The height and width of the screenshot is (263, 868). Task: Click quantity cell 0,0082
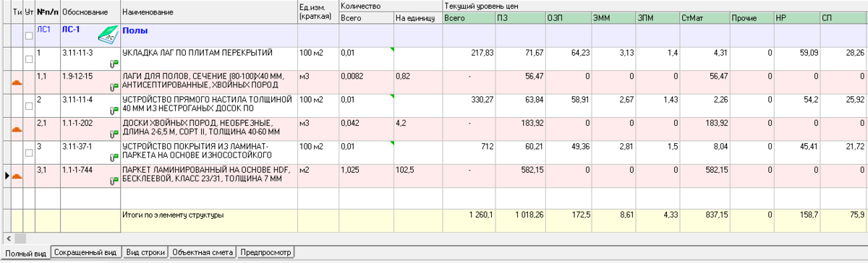click(x=366, y=82)
